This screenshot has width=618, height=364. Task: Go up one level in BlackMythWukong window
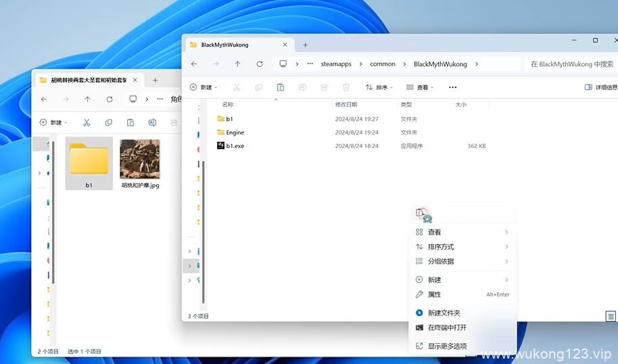click(237, 63)
